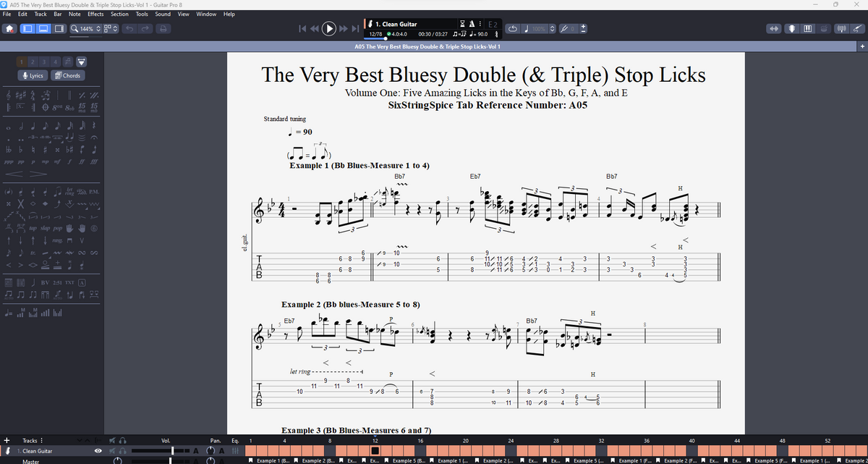Open the Chords panel
Screen dimensions: 868x464
68,75
